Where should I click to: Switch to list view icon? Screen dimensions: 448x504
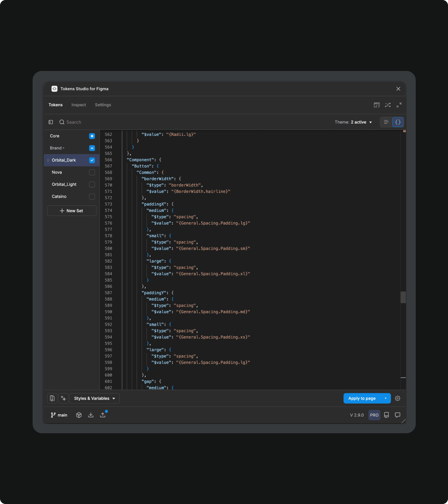pyautogui.click(x=386, y=122)
